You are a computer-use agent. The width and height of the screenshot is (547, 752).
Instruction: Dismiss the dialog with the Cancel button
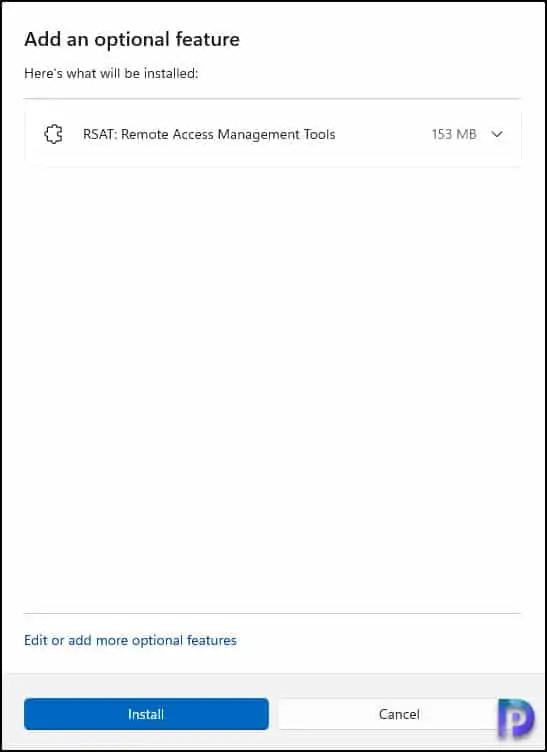pyautogui.click(x=399, y=714)
